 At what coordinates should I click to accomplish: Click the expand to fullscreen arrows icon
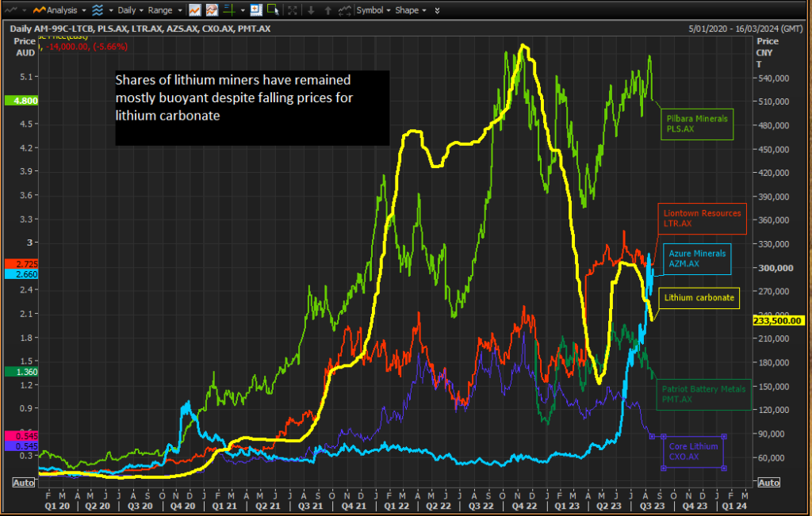(x=293, y=10)
